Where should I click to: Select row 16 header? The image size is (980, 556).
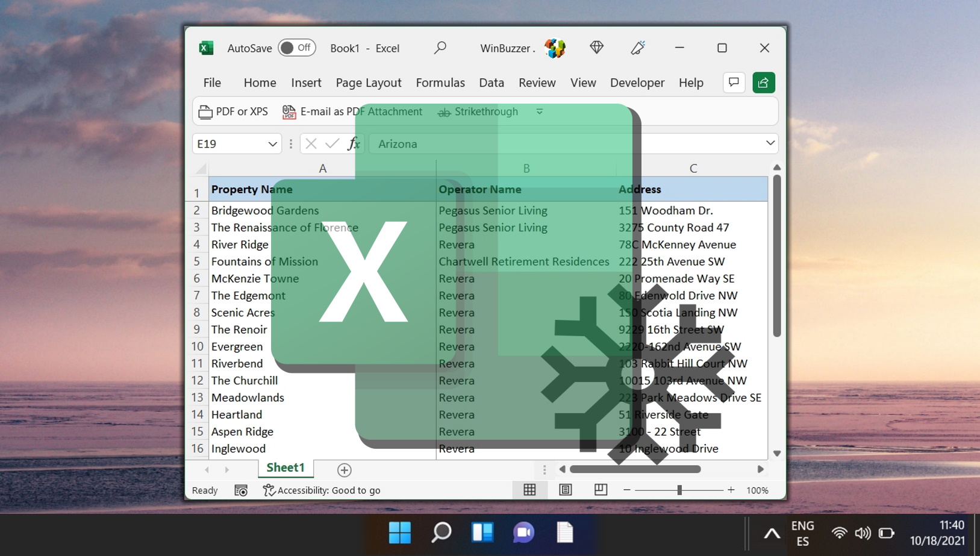[197, 449]
